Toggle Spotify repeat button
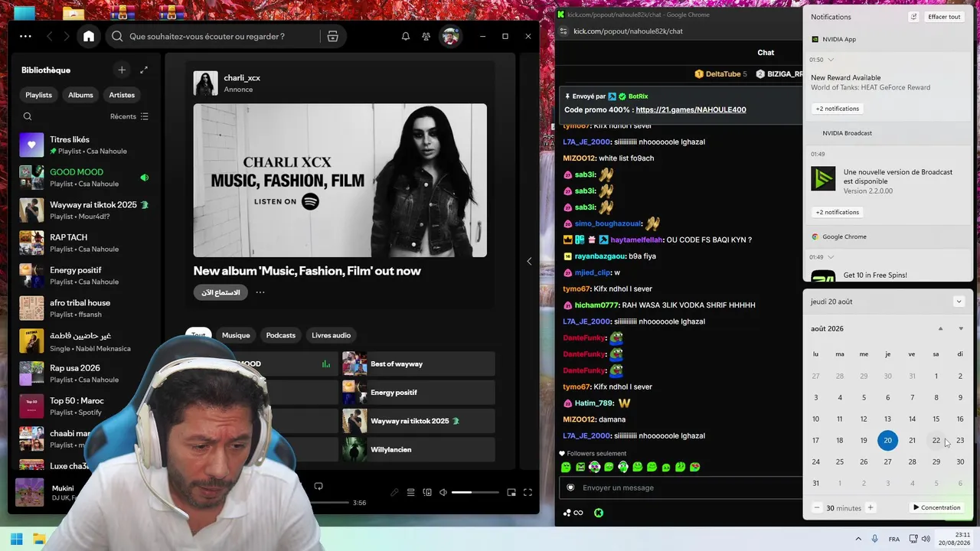The width and height of the screenshot is (980, 551). click(x=318, y=486)
